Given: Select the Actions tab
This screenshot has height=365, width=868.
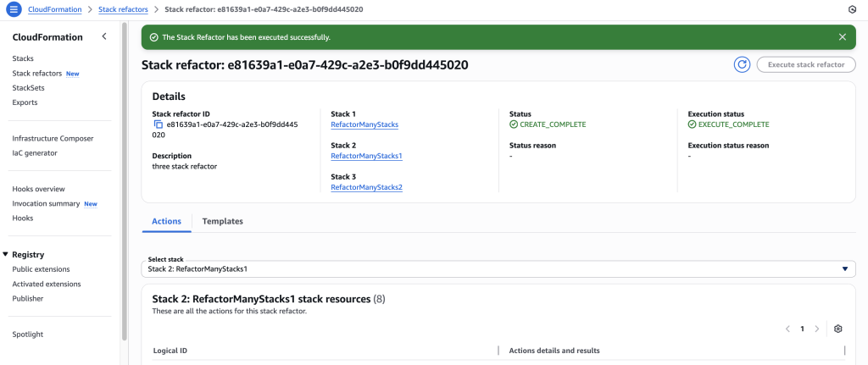Looking at the screenshot, I should (167, 221).
